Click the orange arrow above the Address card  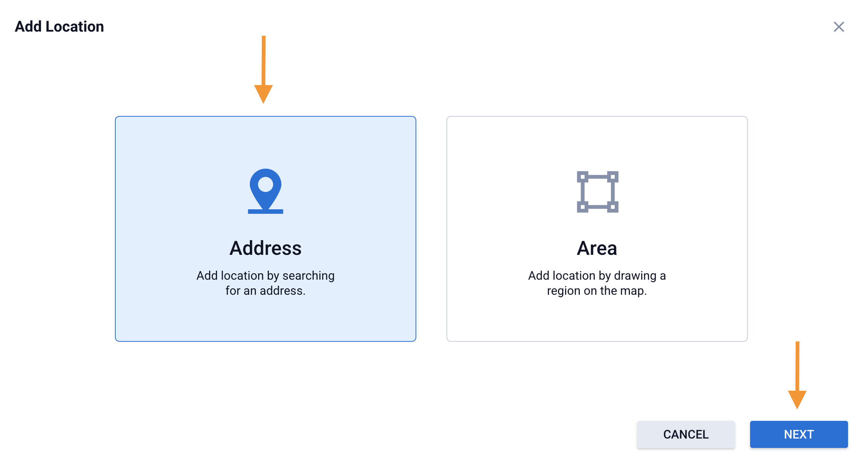tap(263, 70)
